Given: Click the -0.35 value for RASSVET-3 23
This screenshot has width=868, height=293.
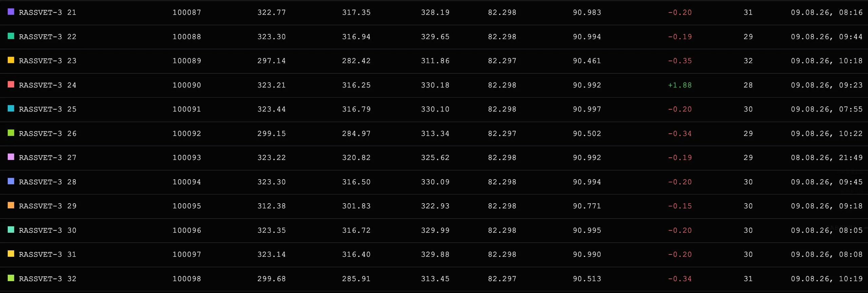Looking at the screenshot, I should tap(680, 61).
